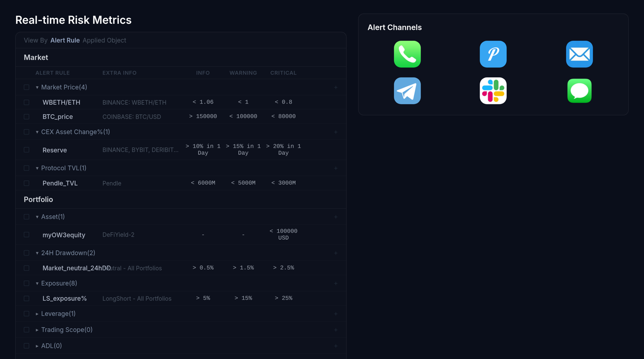Click 'BINANCE: WBETH/ETH' extra info text

(134, 103)
